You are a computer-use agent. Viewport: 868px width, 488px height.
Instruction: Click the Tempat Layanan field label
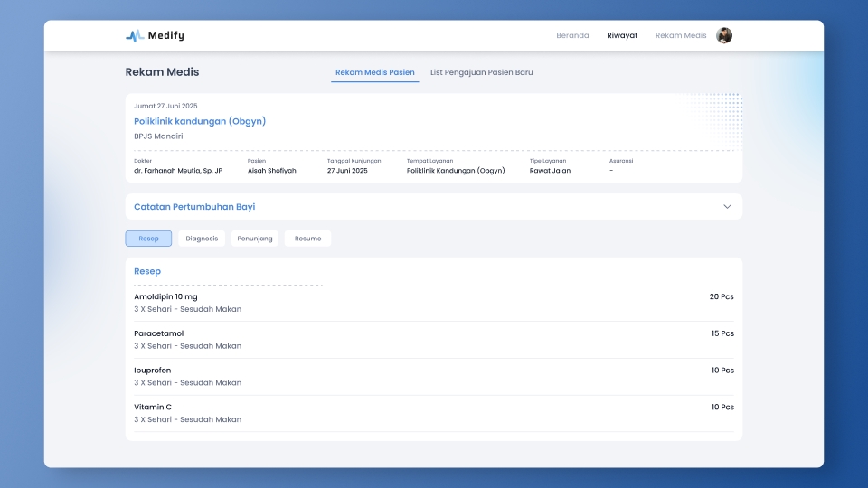(430, 161)
